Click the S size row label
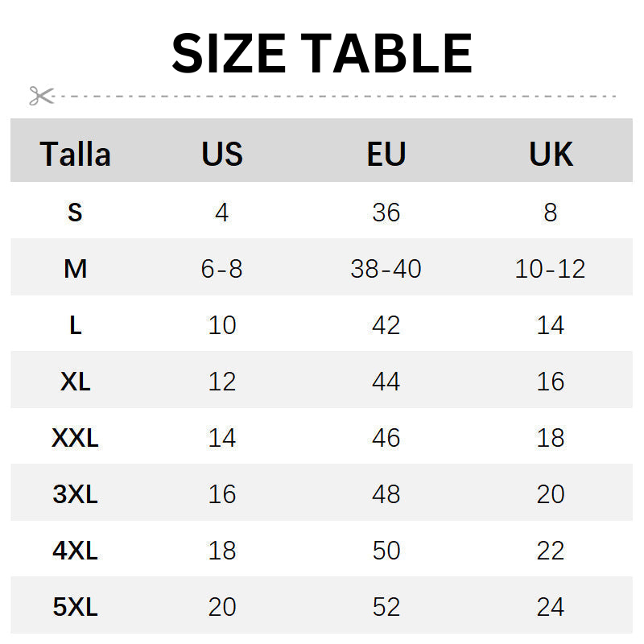The height and width of the screenshot is (644, 644). coord(75,213)
